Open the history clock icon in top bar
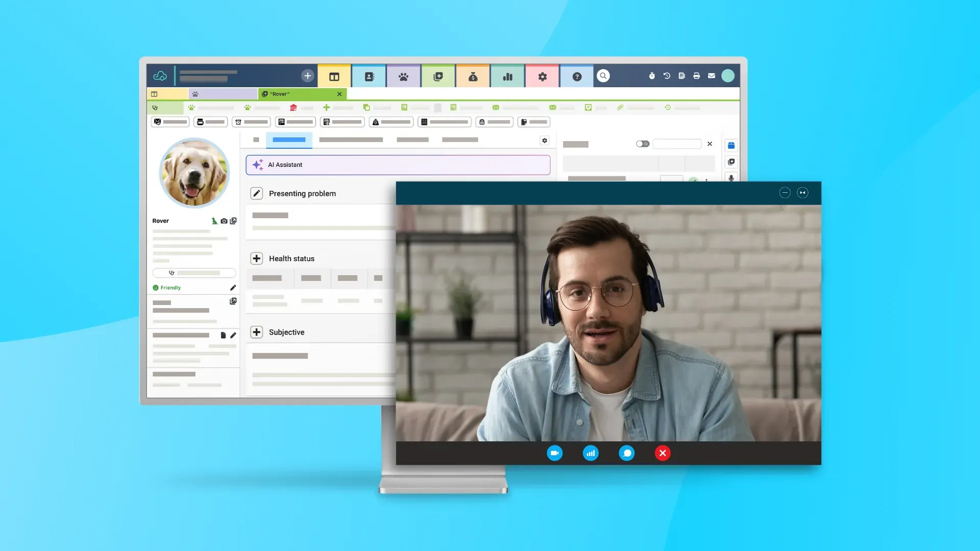 point(667,76)
